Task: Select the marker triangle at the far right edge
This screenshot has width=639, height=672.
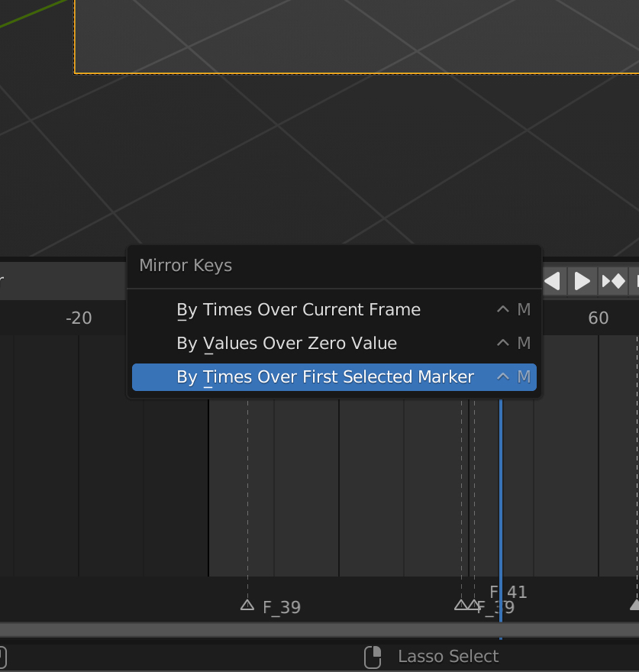Action: pyautogui.click(x=634, y=605)
